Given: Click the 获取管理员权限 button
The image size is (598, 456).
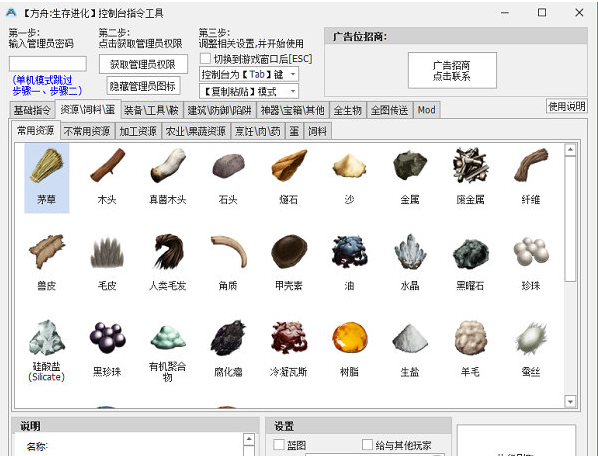Looking at the screenshot, I should (143, 64).
